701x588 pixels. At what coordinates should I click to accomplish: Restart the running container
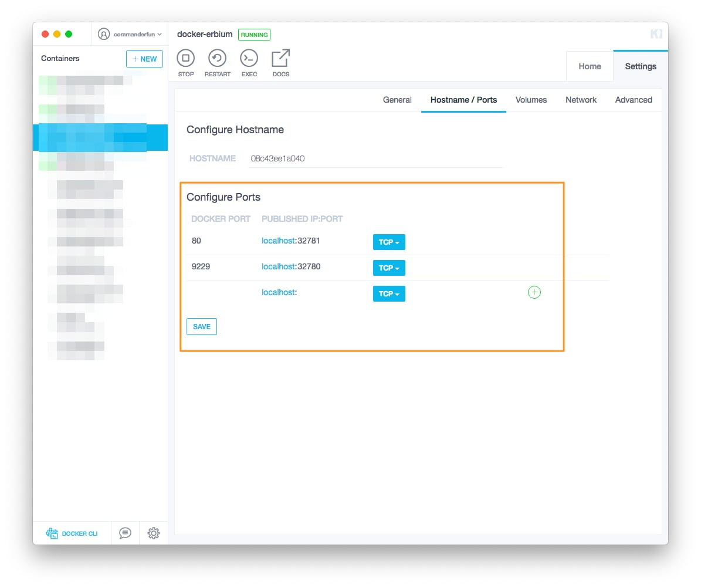(x=217, y=59)
